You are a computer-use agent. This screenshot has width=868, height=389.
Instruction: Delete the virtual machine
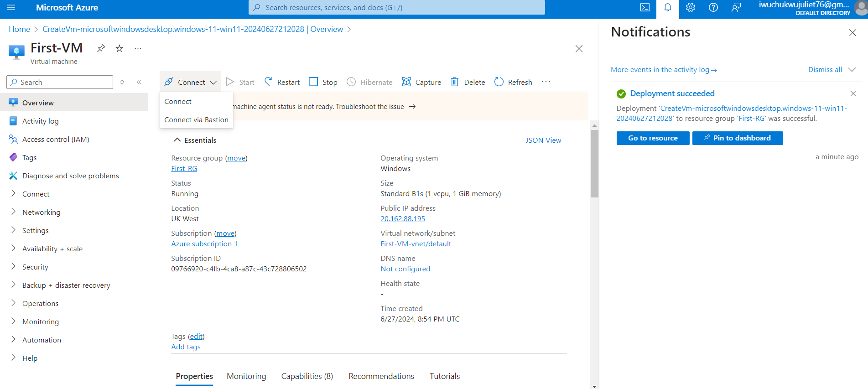pyautogui.click(x=468, y=82)
